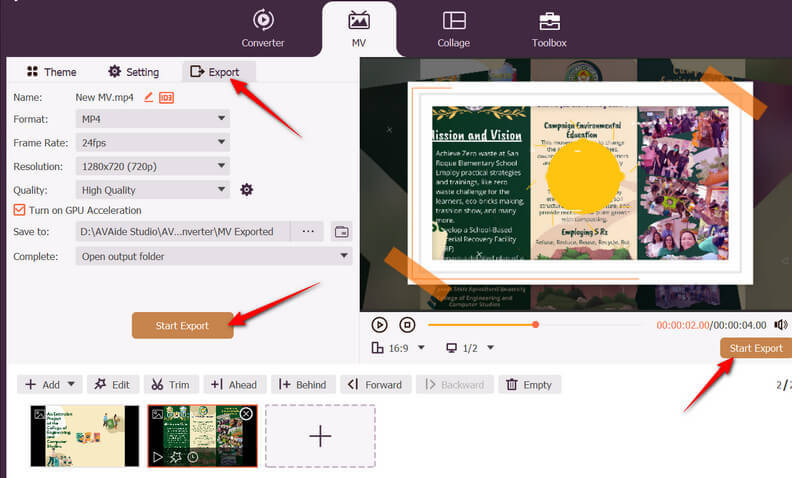The image size is (792, 478).
Task: Click the Trim button in the clip toolbar
Action: tap(169, 385)
